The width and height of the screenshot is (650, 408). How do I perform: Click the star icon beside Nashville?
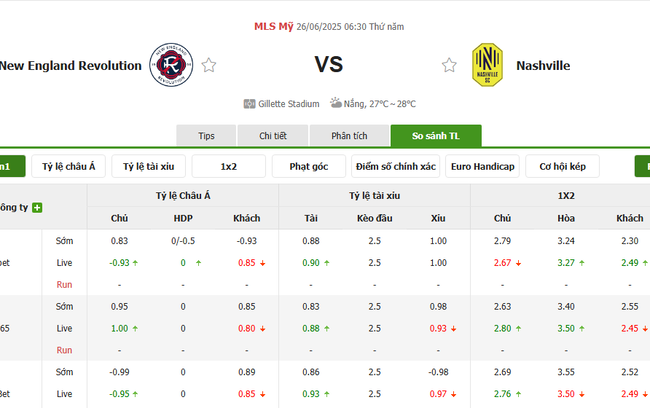[x=450, y=66]
